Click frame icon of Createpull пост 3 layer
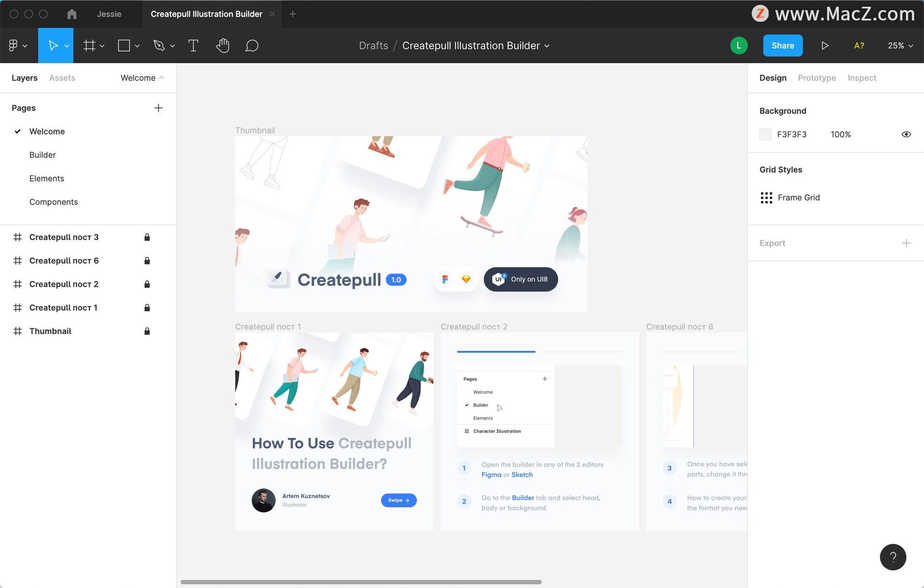The height and width of the screenshot is (588, 924). click(x=18, y=237)
